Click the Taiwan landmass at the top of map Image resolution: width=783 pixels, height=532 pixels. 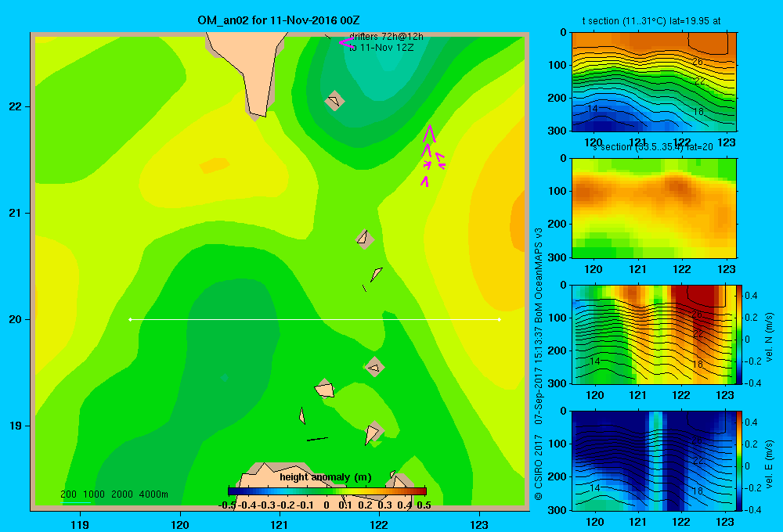click(x=250, y=65)
